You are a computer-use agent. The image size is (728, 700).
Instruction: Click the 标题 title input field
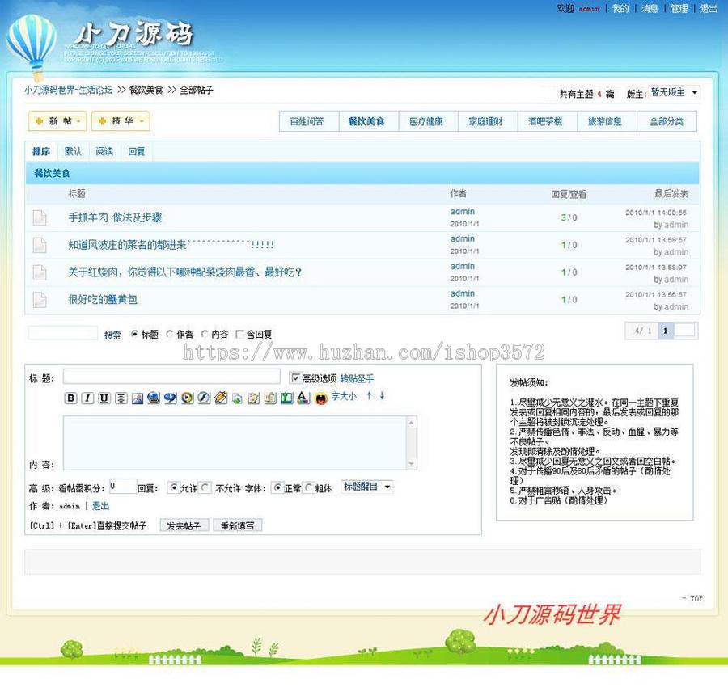click(x=171, y=376)
